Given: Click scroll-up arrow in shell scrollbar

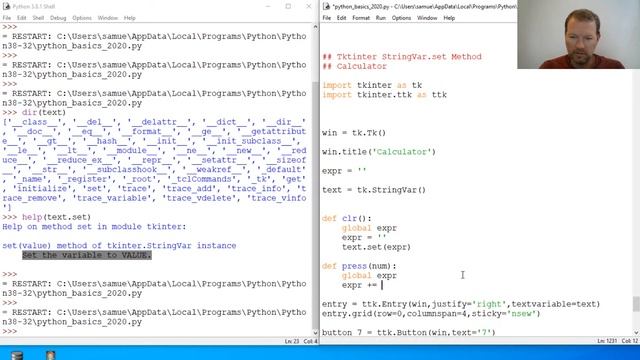Looking at the screenshot, I should [x=315, y=27].
